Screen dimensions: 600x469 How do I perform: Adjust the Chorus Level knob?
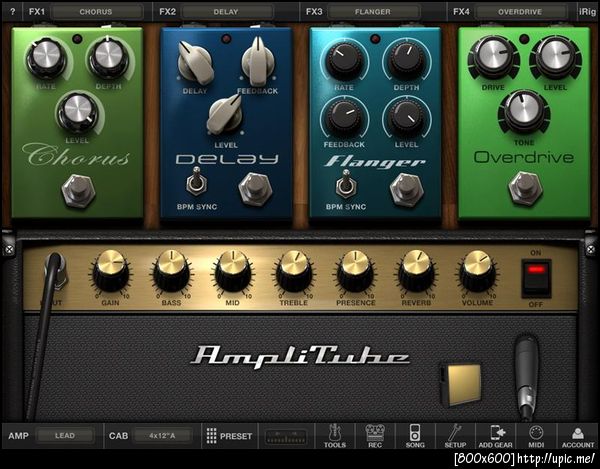click(x=77, y=112)
